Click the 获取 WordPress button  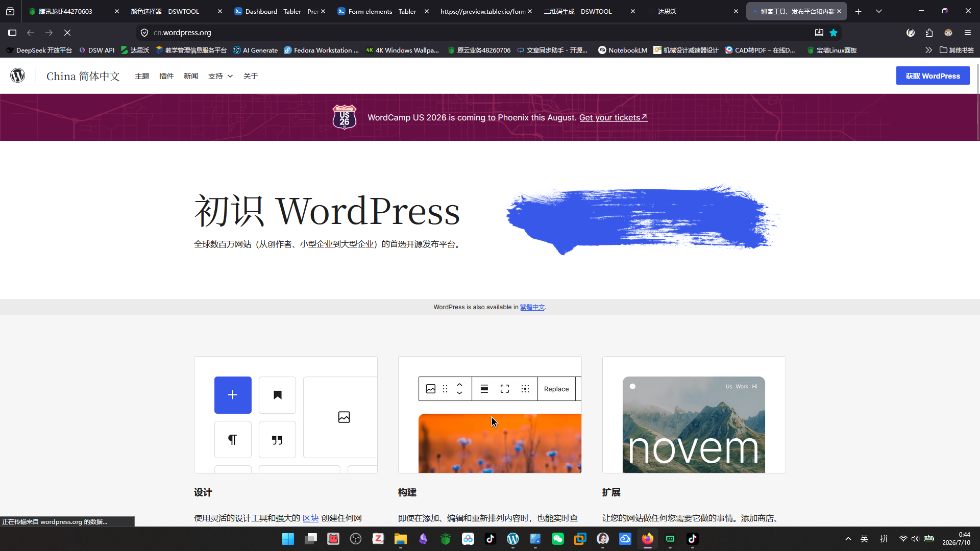pos(933,76)
